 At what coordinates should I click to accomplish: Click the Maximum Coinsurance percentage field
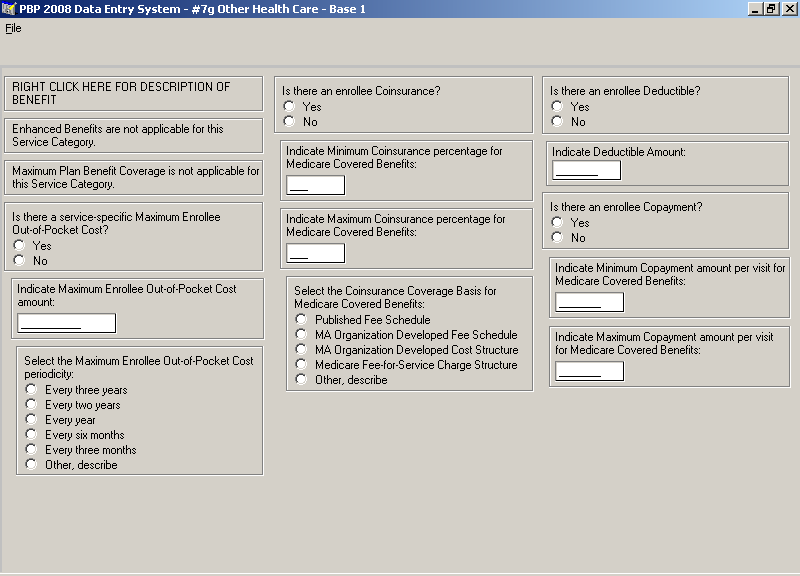tap(315, 253)
